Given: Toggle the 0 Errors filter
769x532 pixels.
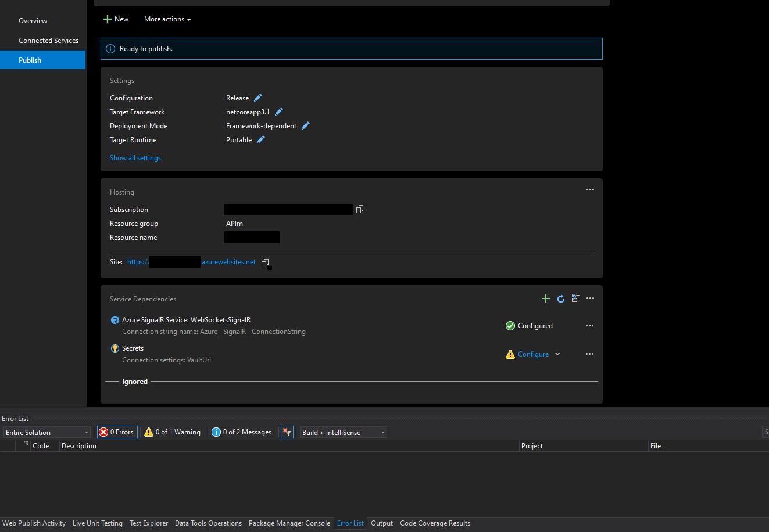Looking at the screenshot, I should 117,432.
